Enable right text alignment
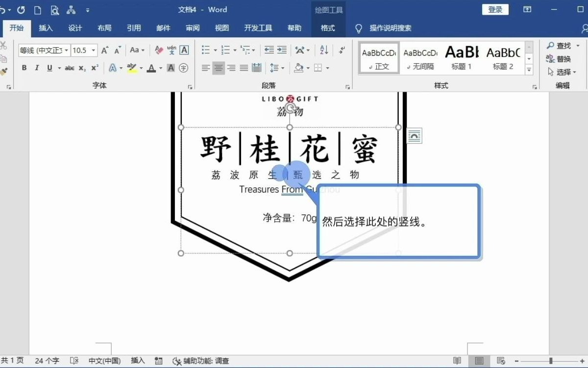Image resolution: width=588 pixels, height=368 pixels. tap(232, 68)
